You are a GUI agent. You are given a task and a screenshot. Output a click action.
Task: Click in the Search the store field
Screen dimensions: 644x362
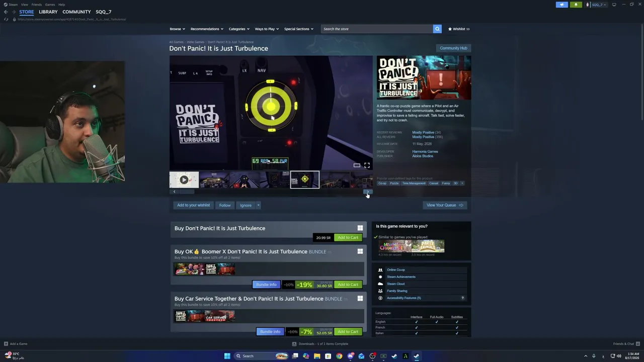(x=377, y=29)
